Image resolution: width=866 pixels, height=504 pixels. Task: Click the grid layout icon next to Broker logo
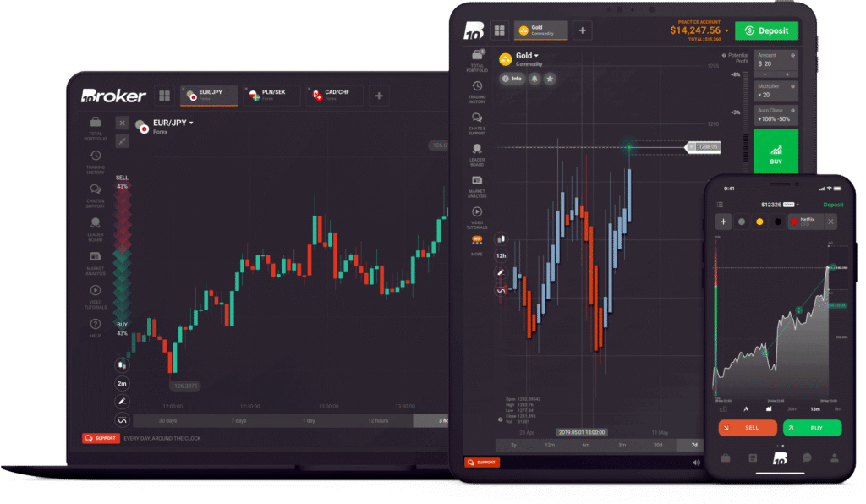[x=499, y=30]
